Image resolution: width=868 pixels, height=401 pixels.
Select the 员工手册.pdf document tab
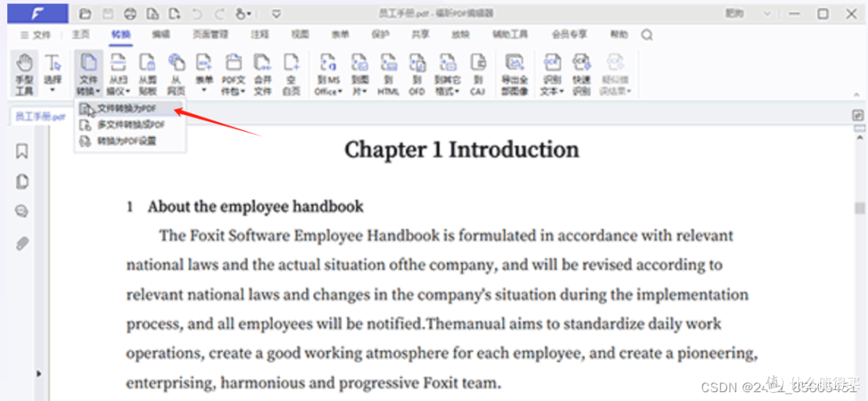click(40, 117)
